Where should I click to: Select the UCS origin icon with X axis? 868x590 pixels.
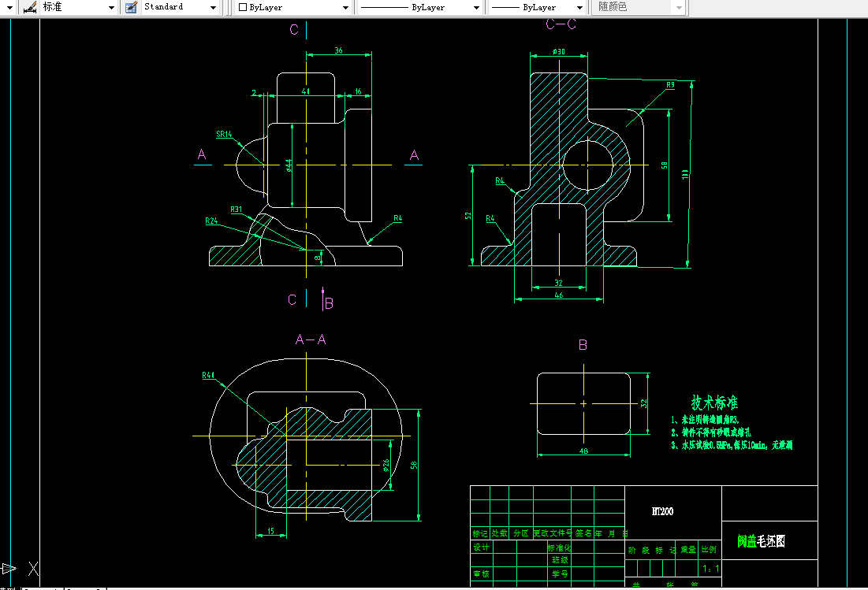pos(20,569)
